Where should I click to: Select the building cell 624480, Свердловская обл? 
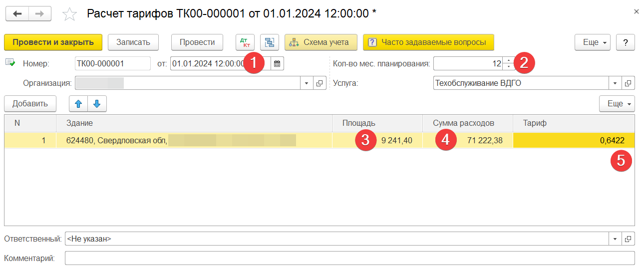click(x=194, y=141)
